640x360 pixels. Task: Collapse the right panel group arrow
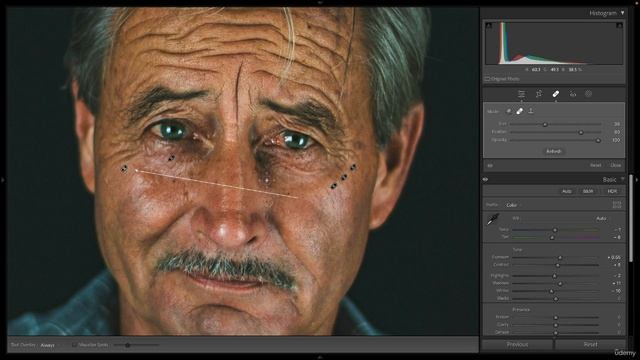[x=637, y=180]
